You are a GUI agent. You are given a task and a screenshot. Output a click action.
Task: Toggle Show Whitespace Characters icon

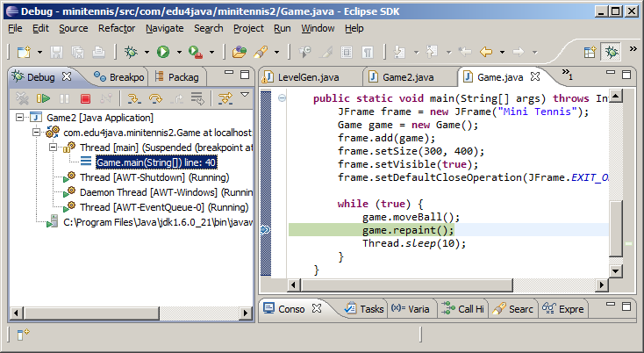pyautogui.click(x=368, y=52)
